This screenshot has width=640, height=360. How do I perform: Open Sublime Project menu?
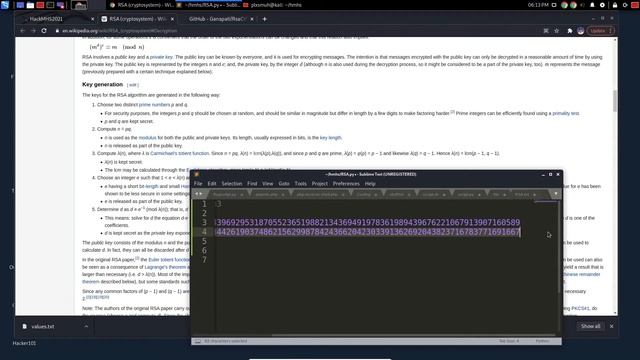coord(320,184)
